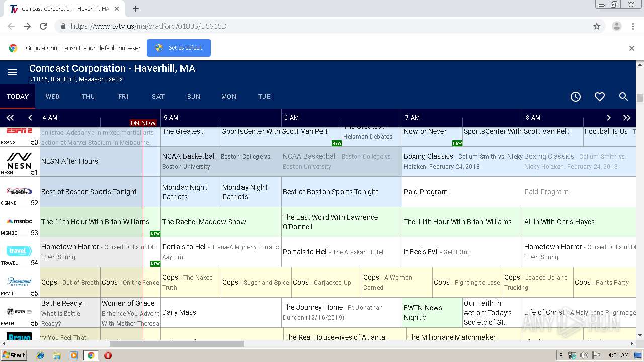Open the Windows Start menu

[14, 355]
